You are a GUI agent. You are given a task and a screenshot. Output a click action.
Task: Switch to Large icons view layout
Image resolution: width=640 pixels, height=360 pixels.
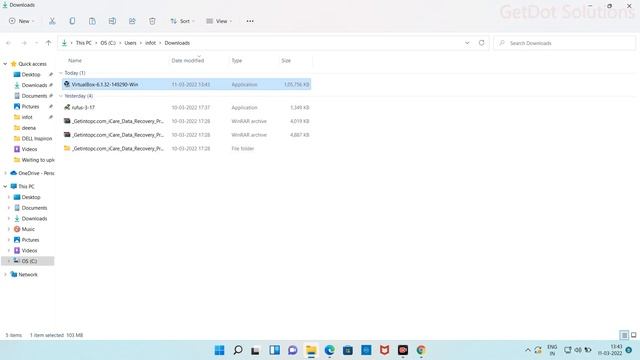(x=633, y=335)
